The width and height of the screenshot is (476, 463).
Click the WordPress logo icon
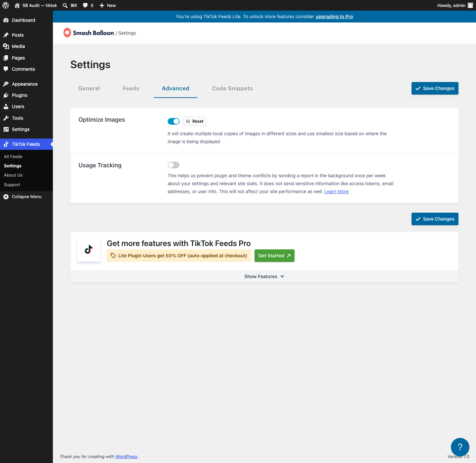pos(6,5)
